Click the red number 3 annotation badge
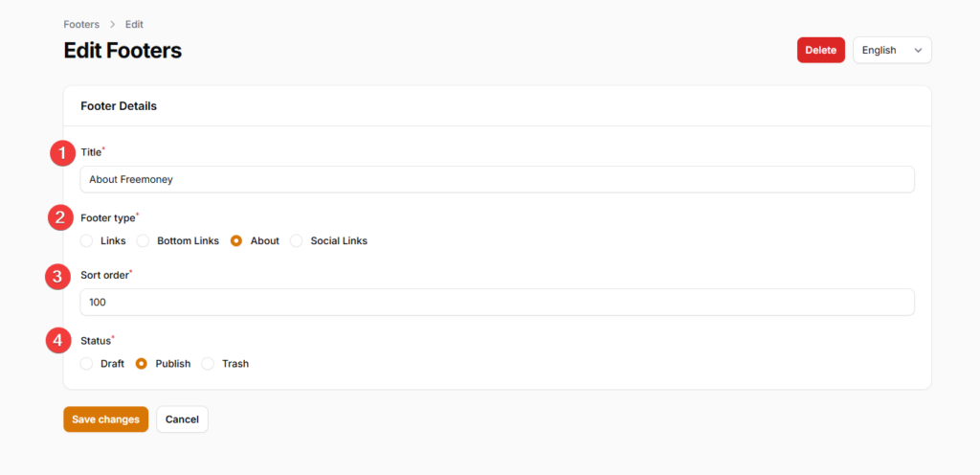This screenshot has width=980, height=475. (57, 277)
